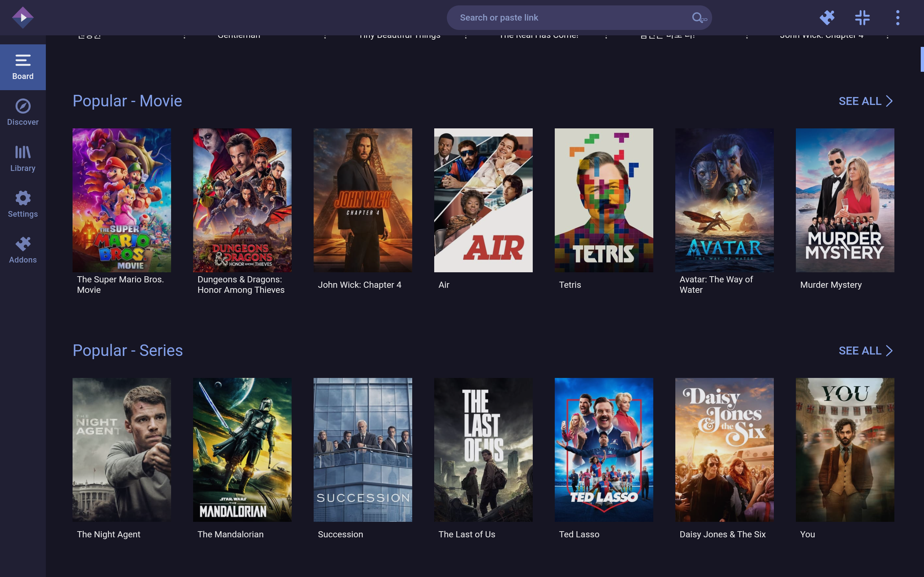Select The Last of Us poster
This screenshot has height=577, width=924.
(483, 450)
